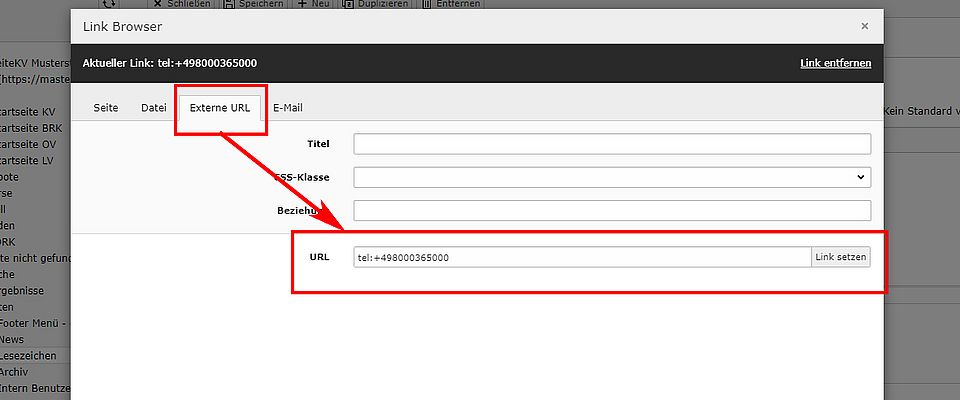Select the Externe URL tab

click(x=219, y=108)
